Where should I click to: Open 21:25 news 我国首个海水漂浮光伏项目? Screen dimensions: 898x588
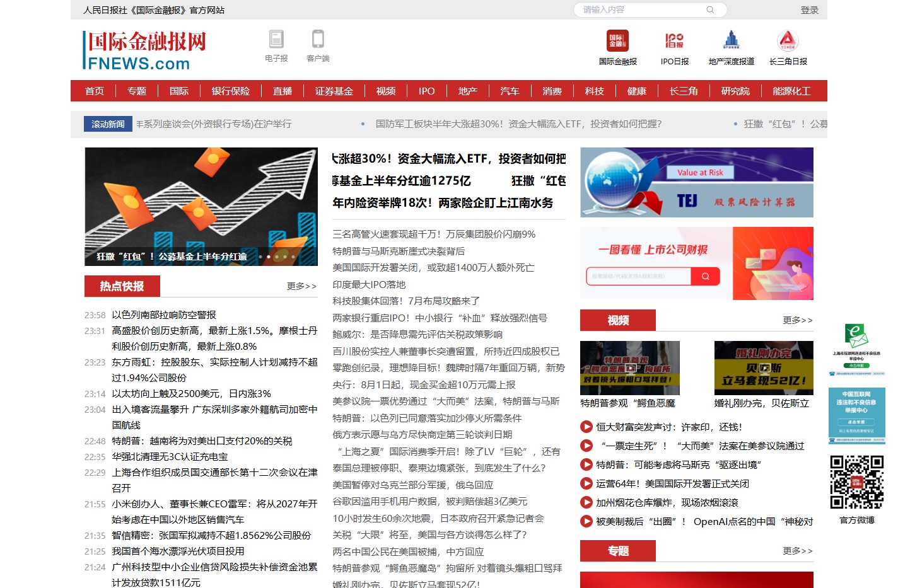178,551
